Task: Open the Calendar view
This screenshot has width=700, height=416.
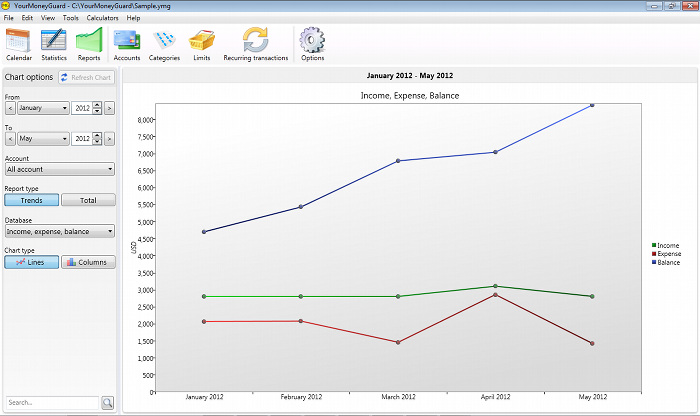Action: pos(19,44)
